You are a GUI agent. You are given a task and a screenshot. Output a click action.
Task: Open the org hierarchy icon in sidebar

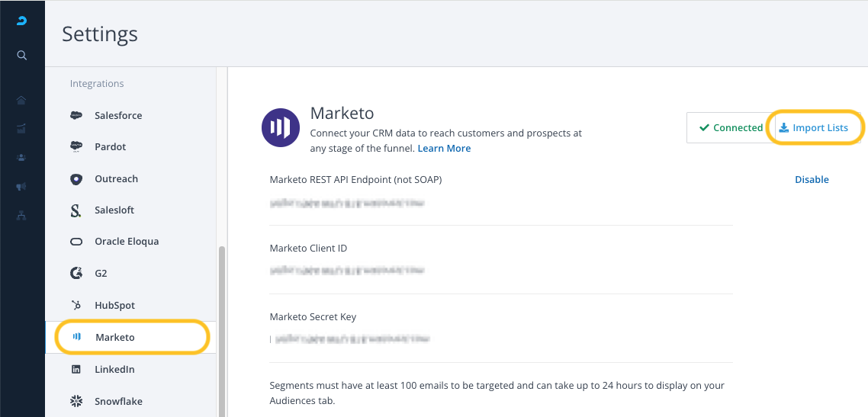pos(22,216)
